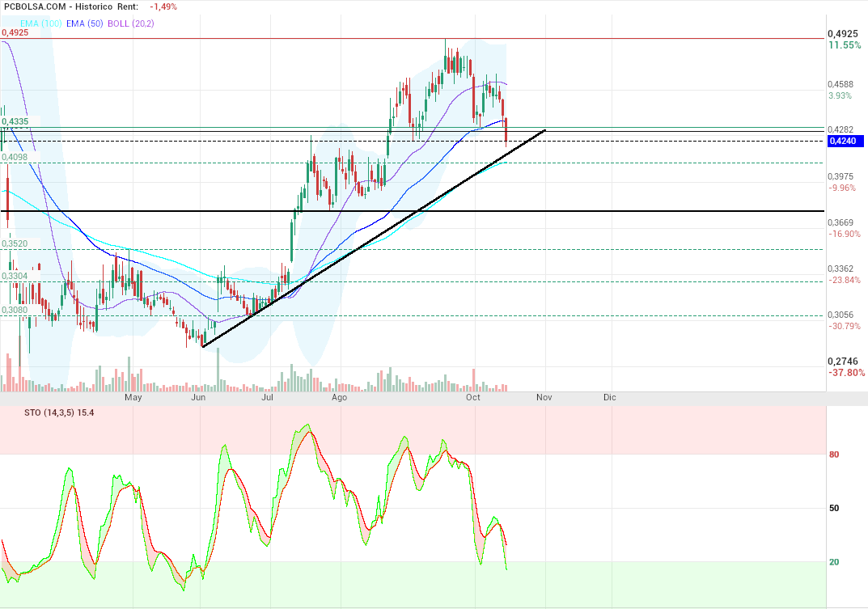Click the STO (14,3,5) oscillator label
Image resolution: width=868 pixels, height=609 pixels.
pos(49,412)
